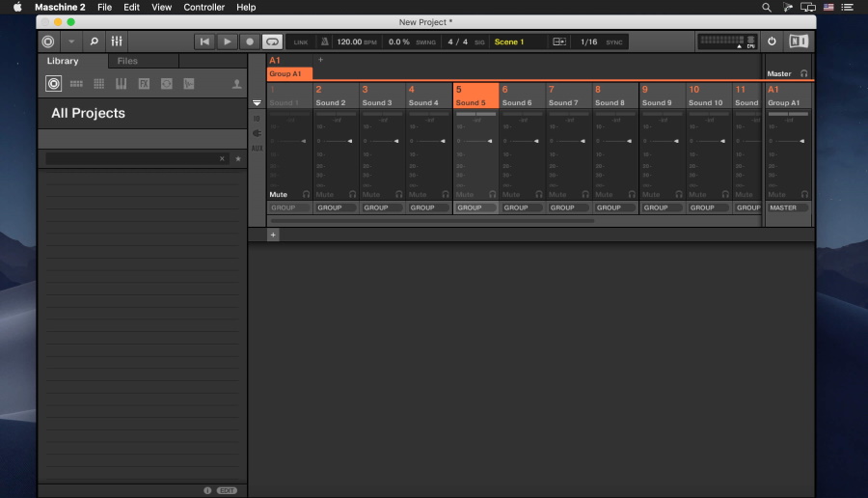Open the View menu

coord(162,7)
